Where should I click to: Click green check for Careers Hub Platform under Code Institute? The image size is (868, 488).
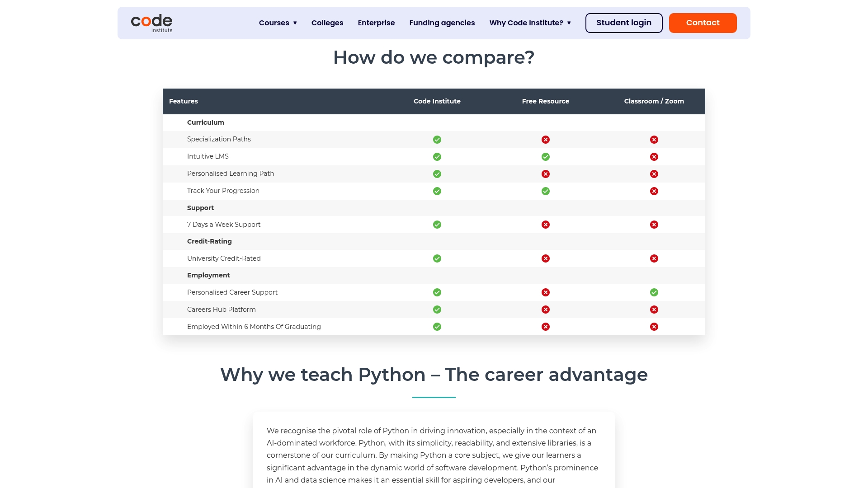pos(437,310)
